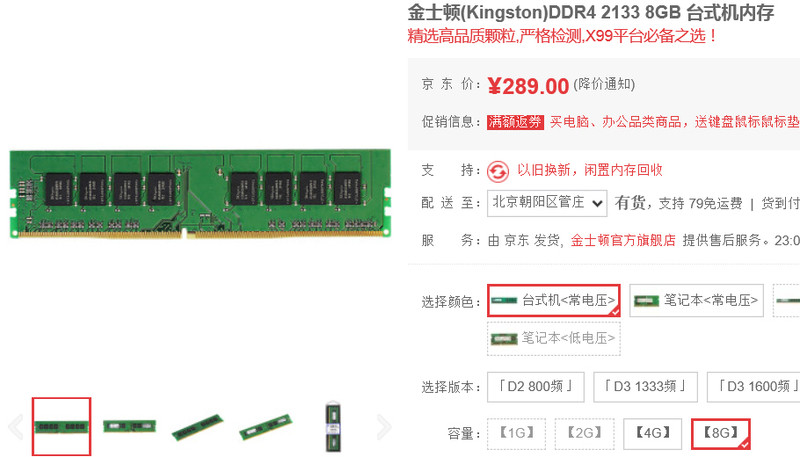The height and width of the screenshot is (457, 800).
Task: Select 笔记本<常电压> option
Action: (696, 300)
